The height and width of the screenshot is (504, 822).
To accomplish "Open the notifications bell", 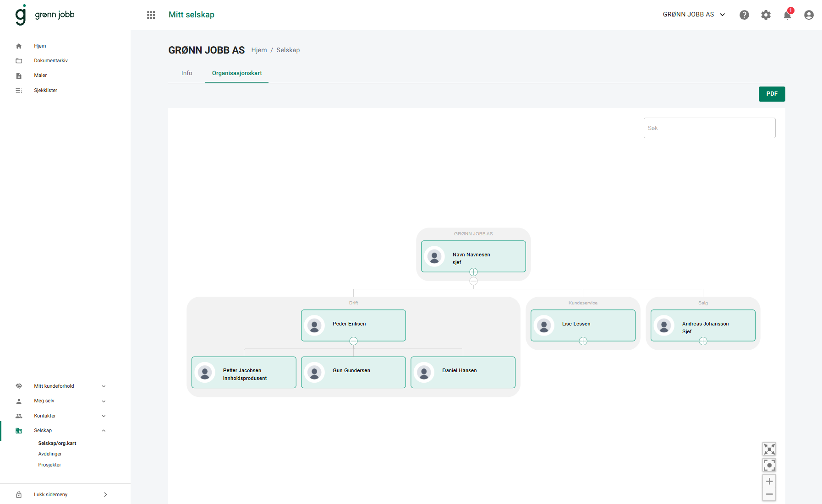I will pyautogui.click(x=787, y=15).
